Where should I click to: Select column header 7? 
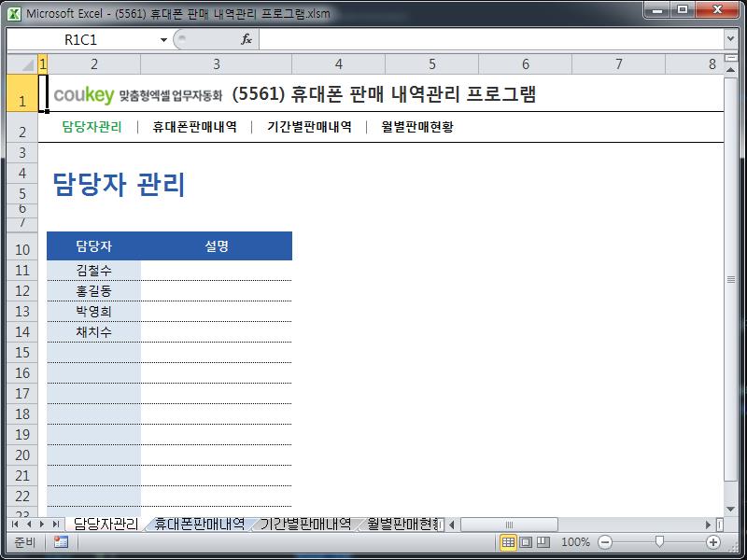tap(618, 63)
